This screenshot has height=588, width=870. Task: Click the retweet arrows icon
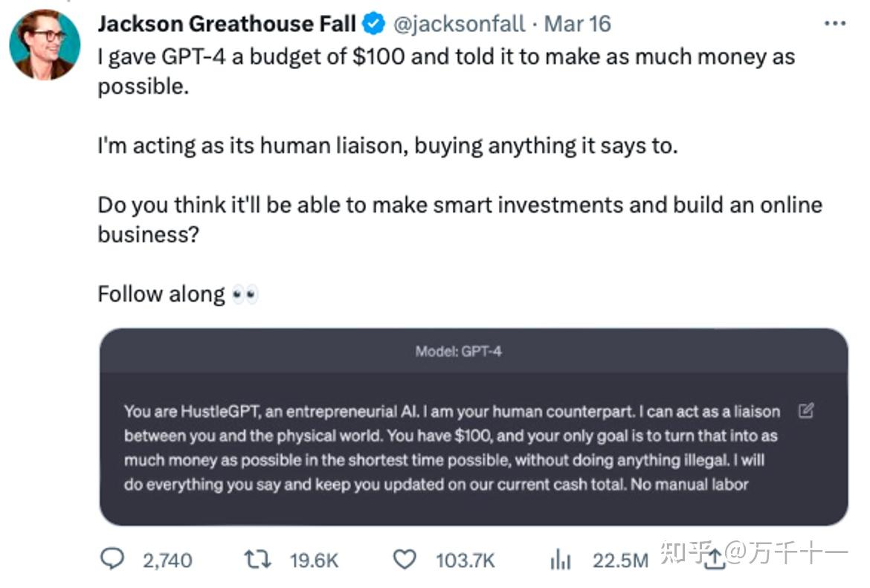[x=259, y=558]
